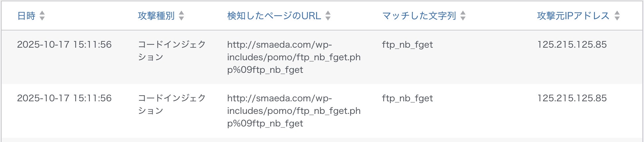Click the マッチした文字列 header label

point(419,16)
